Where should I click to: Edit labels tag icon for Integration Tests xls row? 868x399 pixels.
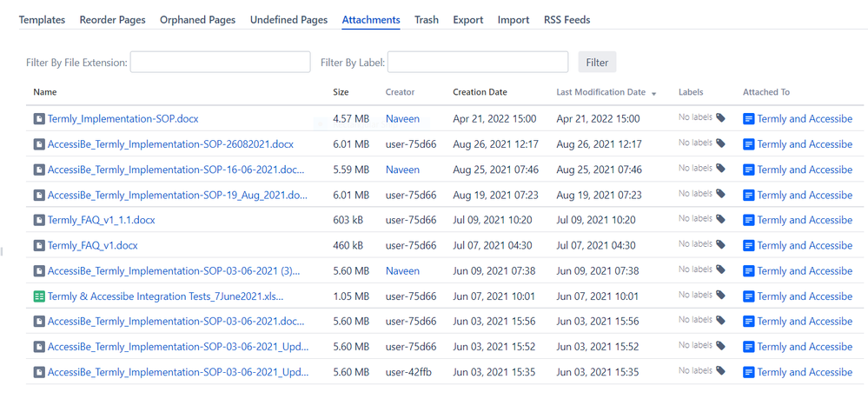point(720,295)
